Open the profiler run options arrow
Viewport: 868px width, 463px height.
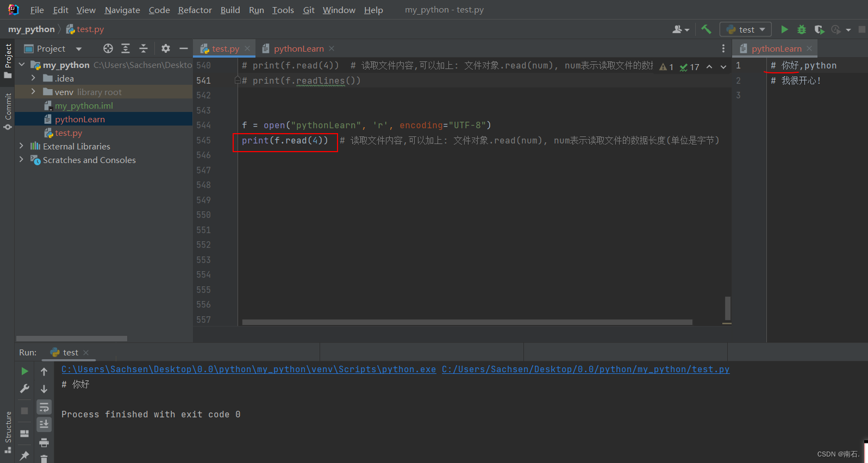pos(848,30)
